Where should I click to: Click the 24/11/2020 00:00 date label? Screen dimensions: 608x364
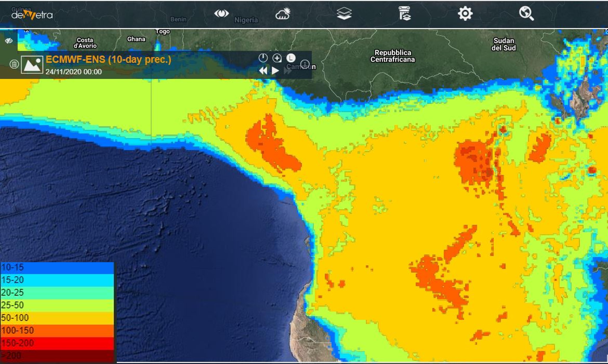pos(74,72)
